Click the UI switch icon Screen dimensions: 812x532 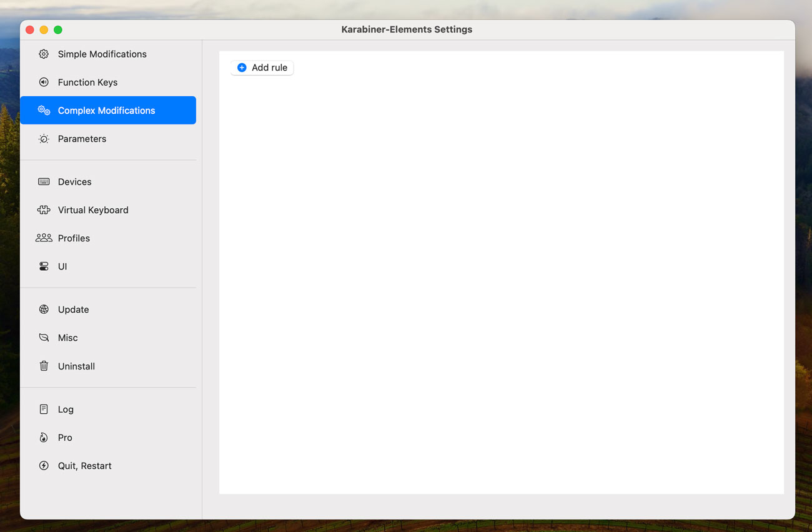pyautogui.click(x=44, y=266)
